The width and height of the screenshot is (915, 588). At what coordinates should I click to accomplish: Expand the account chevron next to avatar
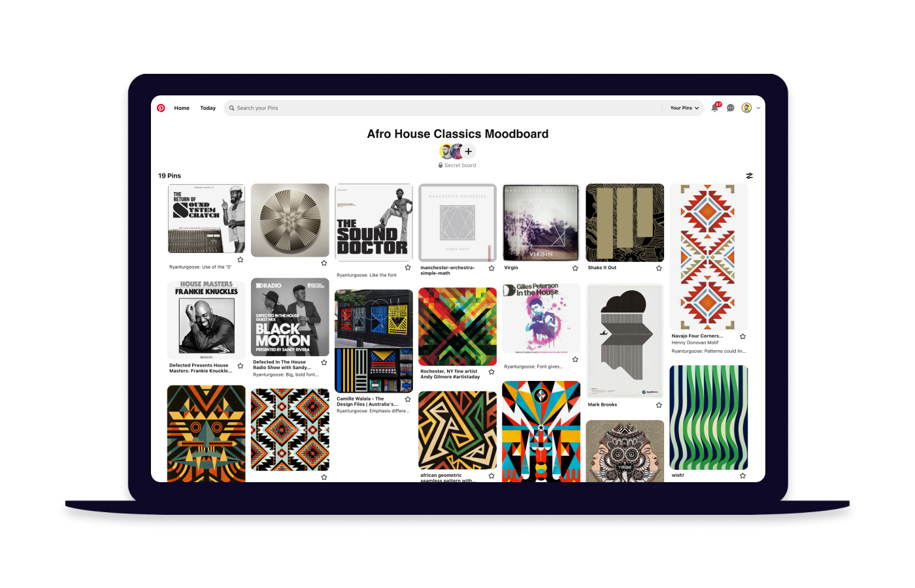click(758, 108)
